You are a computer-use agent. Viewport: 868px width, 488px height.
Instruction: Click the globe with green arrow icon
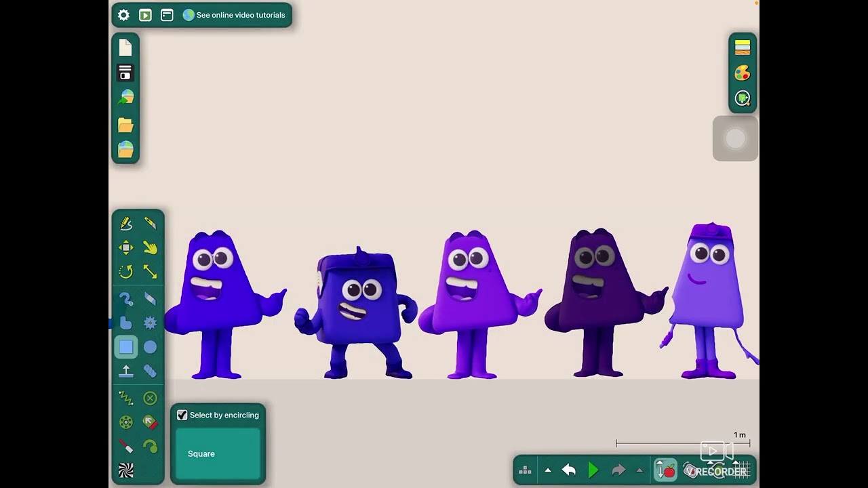[x=125, y=98]
